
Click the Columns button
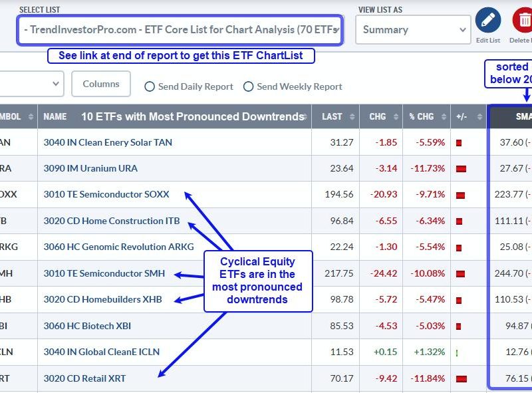pos(101,84)
